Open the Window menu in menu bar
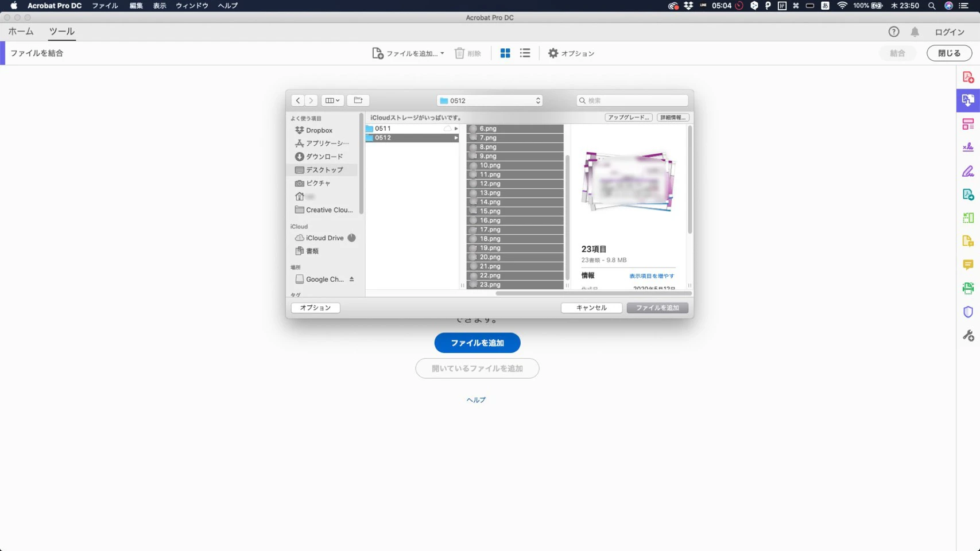The image size is (980, 551). coord(192,6)
